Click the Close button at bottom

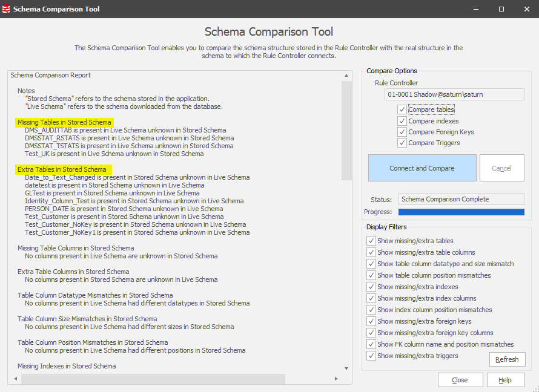pos(460,380)
